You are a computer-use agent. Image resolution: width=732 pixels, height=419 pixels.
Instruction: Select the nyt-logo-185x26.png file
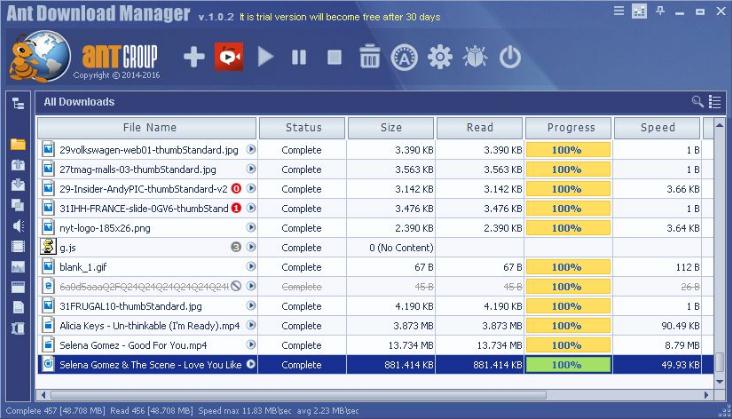tap(105, 228)
